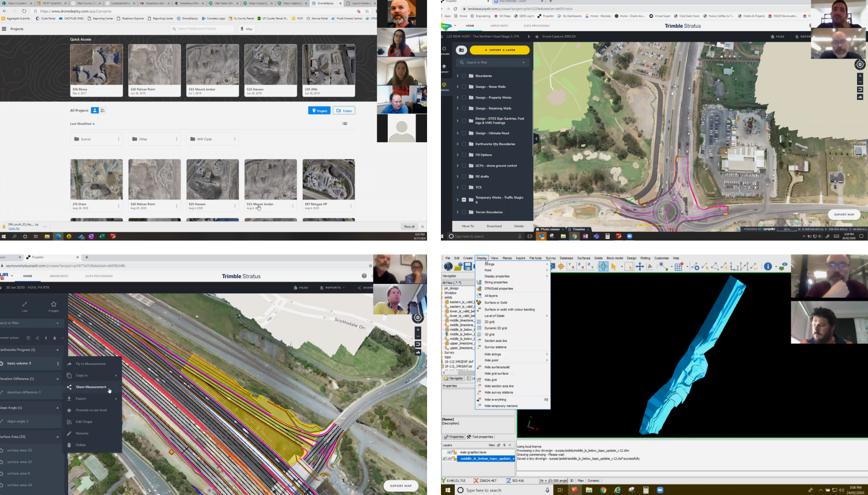The height and width of the screenshot is (495, 868).
Task: Collapse the layer side panel arrow
Action: click(536, 138)
